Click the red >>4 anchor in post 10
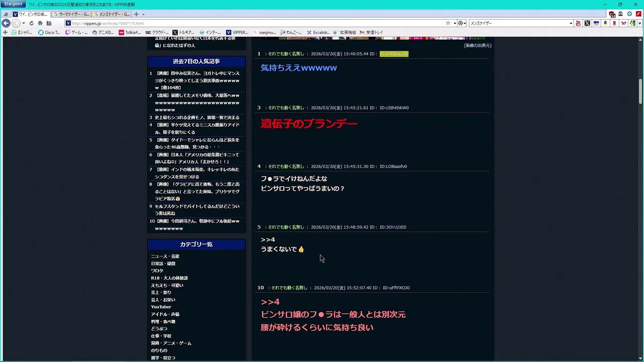 tap(270, 302)
